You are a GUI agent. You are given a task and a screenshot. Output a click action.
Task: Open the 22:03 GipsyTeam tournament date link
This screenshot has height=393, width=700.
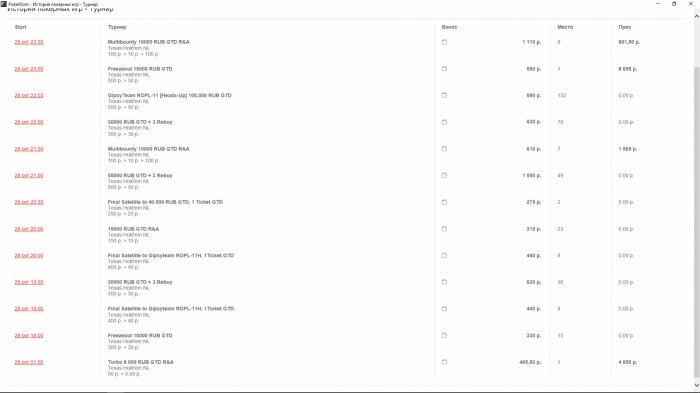coord(29,95)
